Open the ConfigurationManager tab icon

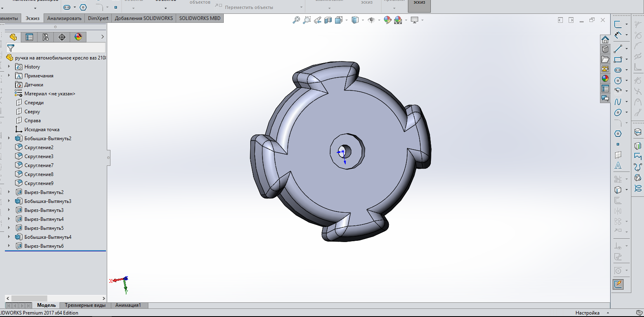point(46,37)
